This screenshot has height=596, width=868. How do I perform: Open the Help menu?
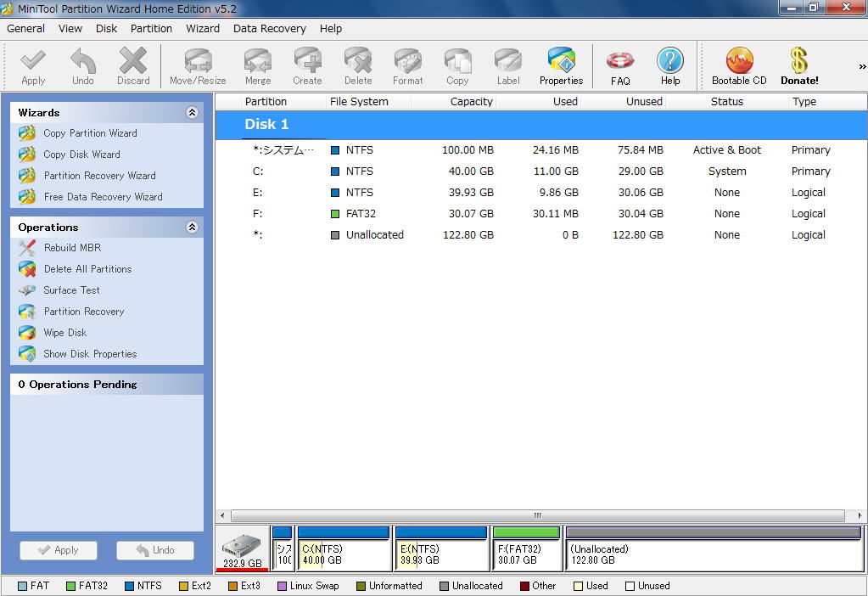coord(330,29)
